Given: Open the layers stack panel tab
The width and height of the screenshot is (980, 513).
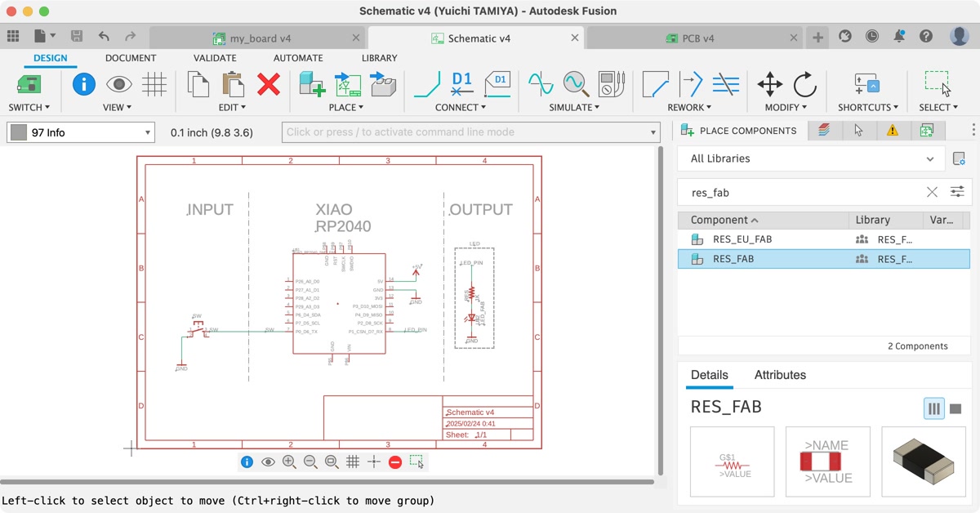Looking at the screenshot, I should coord(824,131).
